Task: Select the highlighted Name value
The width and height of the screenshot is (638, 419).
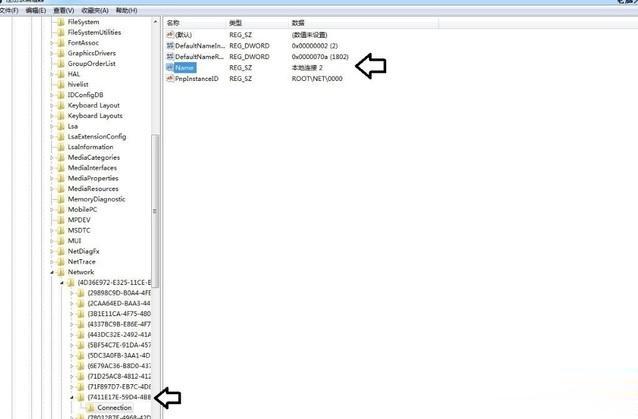Action: click(185, 68)
